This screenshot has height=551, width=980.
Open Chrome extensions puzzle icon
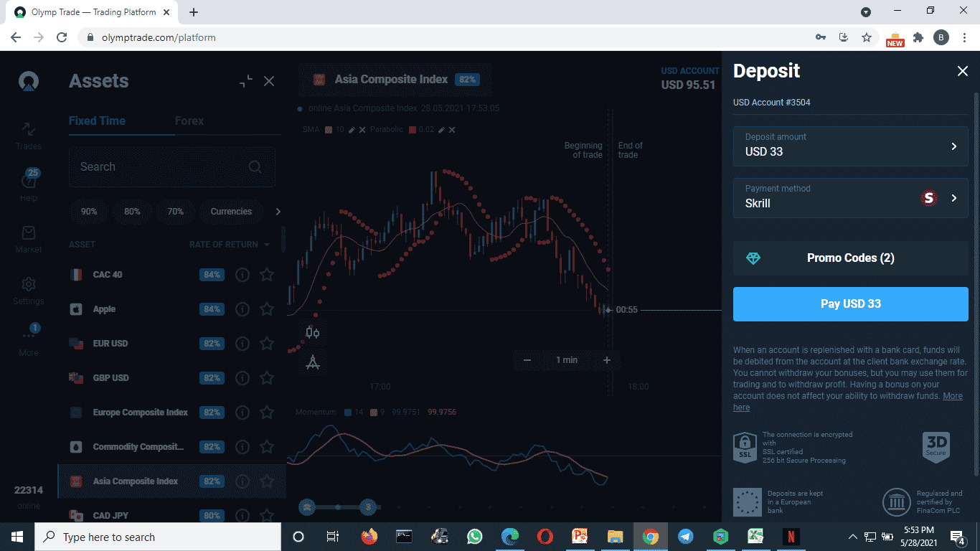918,37
